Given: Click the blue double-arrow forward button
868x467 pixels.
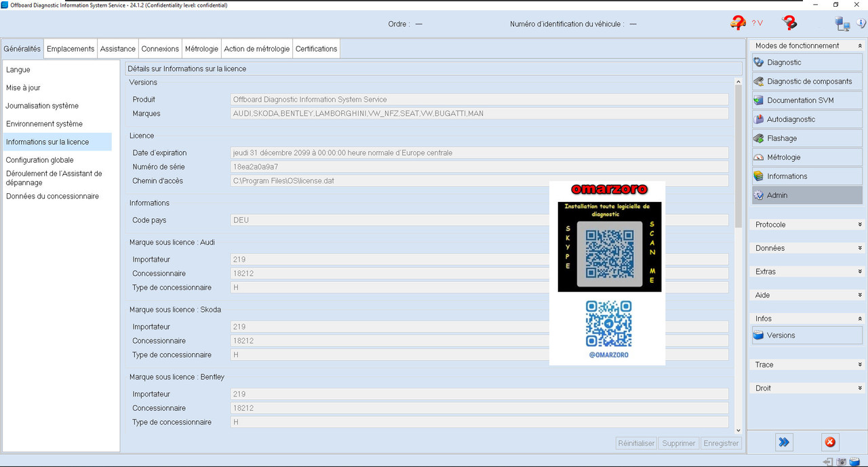Looking at the screenshot, I should pos(784,442).
